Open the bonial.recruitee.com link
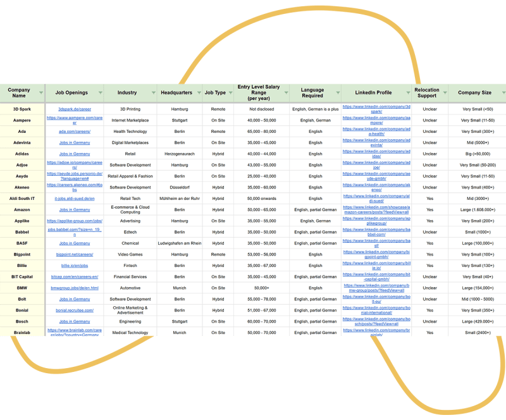Screen dimensions: 506x420 pos(75,310)
